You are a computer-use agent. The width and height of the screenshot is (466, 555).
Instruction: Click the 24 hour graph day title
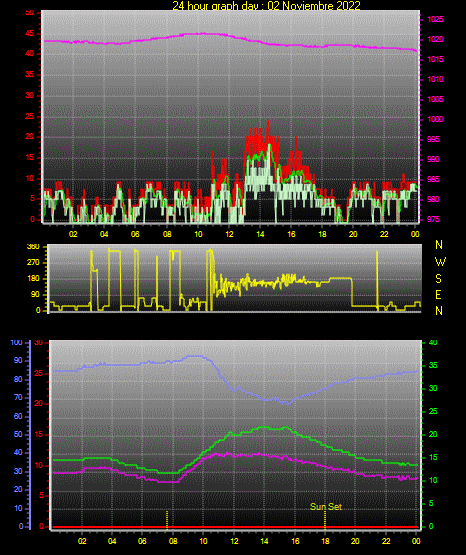(266, 6)
